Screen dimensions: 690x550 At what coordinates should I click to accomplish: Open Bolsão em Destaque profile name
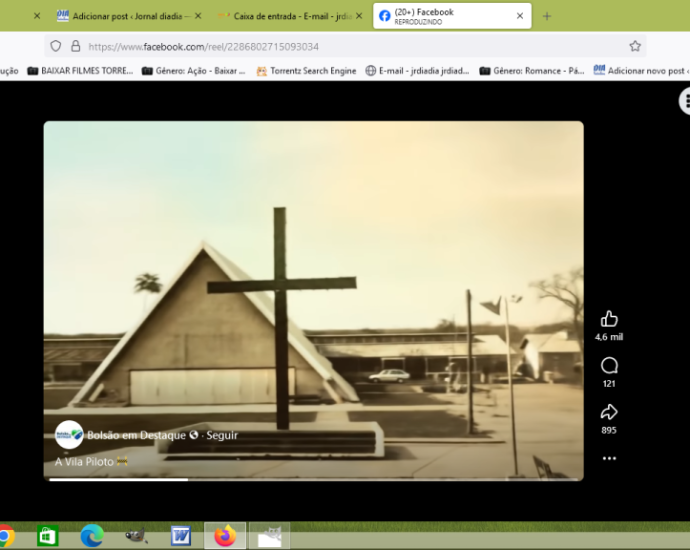(135, 436)
